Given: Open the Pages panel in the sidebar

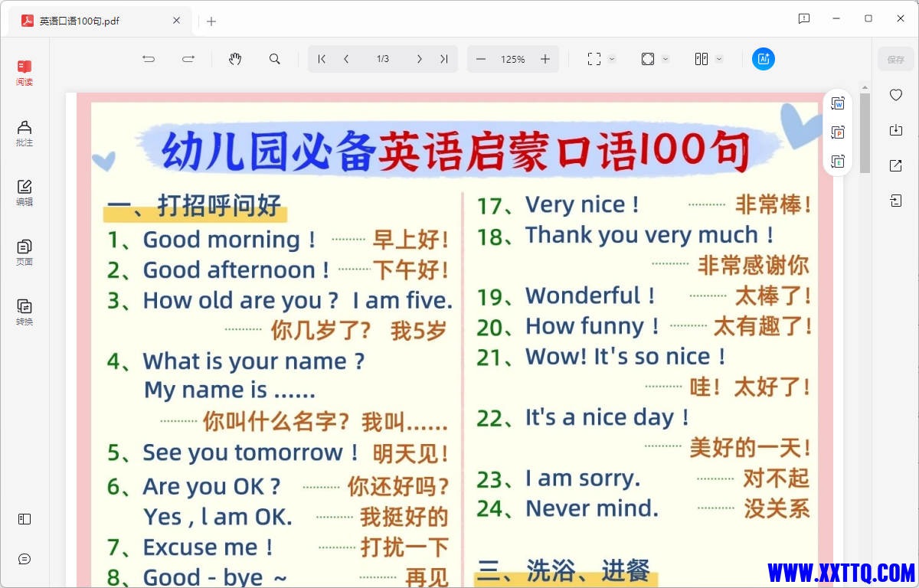Looking at the screenshot, I should 25,253.
